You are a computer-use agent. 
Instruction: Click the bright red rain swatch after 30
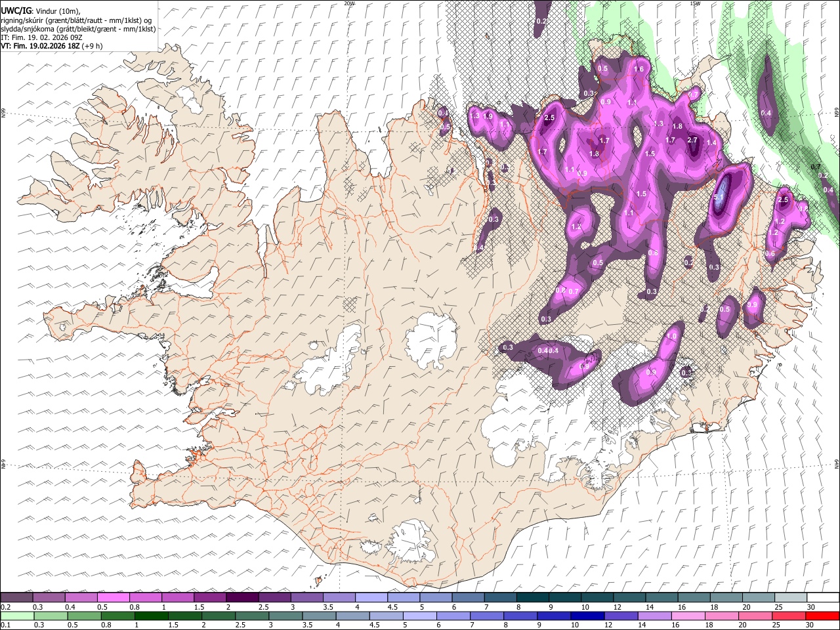pyautogui.click(x=823, y=616)
